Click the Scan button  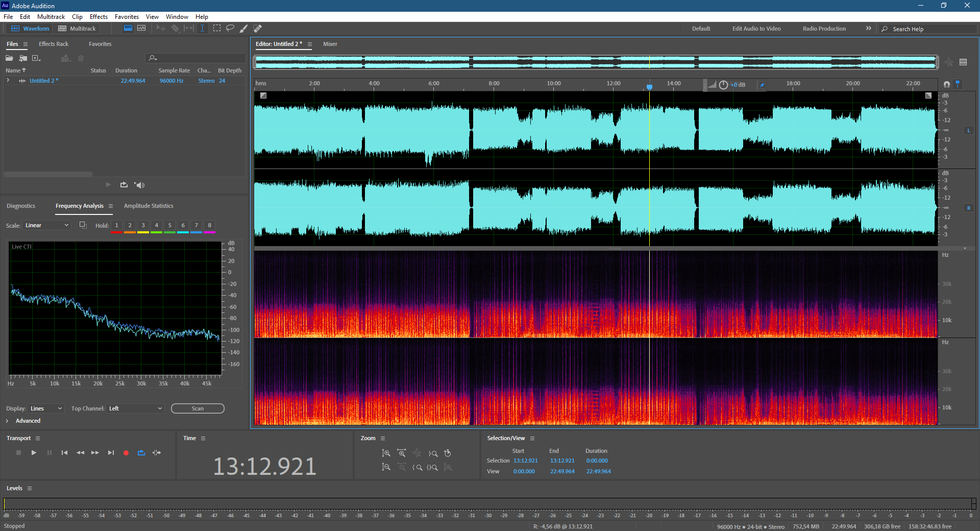click(198, 408)
